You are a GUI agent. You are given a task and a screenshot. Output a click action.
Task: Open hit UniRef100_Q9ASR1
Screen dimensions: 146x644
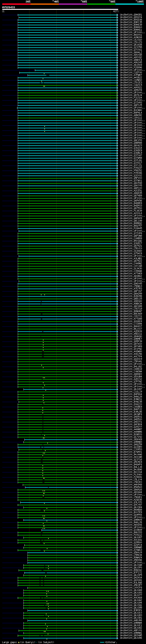(x=131, y=15)
